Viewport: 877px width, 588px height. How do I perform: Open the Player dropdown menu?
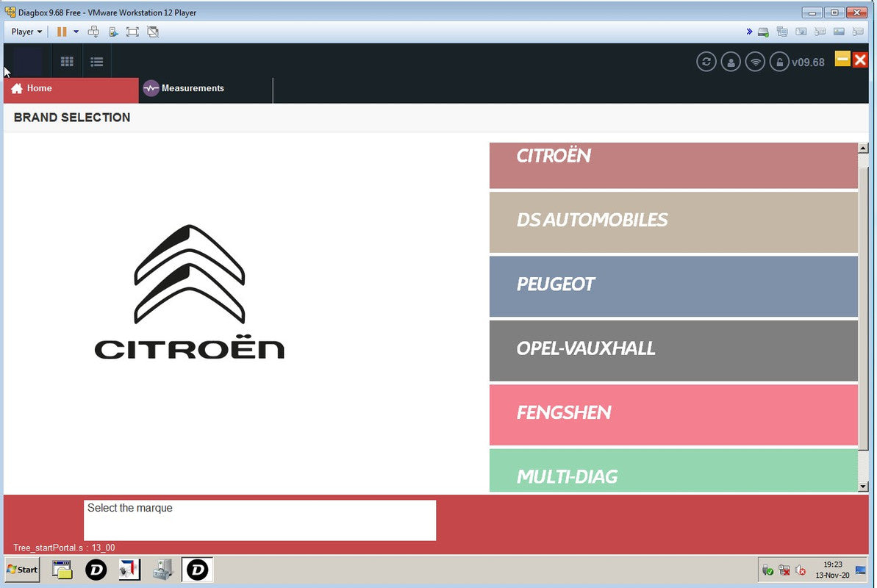26,32
